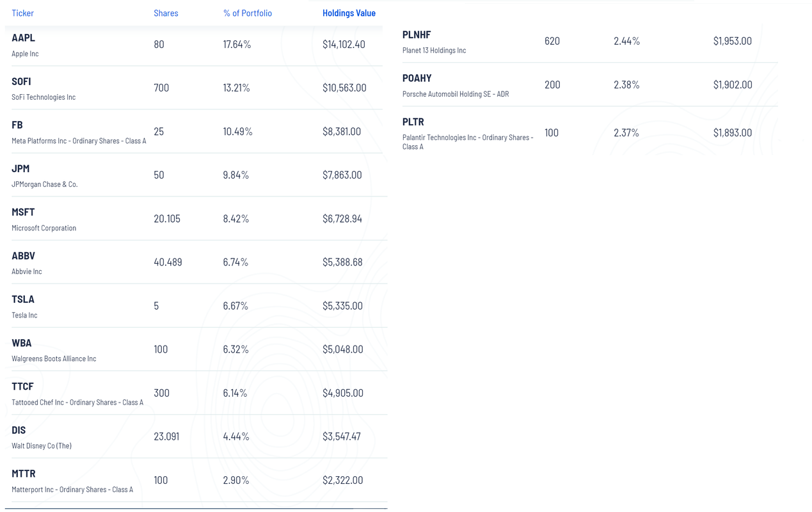The height and width of the screenshot is (512, 812).
Task: Open the WBA ticker
Action: [x=22, y=342]
